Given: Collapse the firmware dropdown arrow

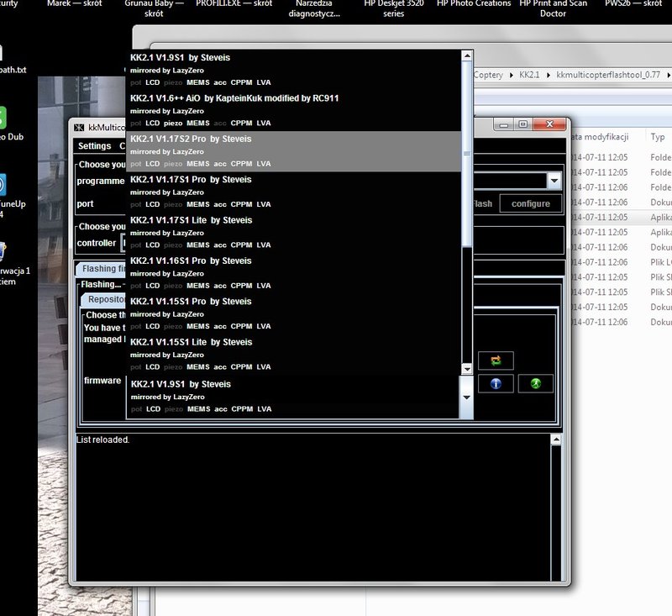Looking at the screenshot, I should pyautogui.click(x=467, y=398).
